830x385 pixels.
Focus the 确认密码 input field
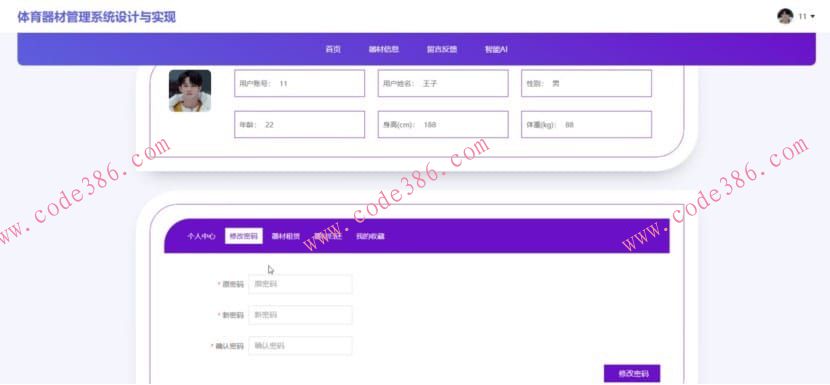[300, 346]
